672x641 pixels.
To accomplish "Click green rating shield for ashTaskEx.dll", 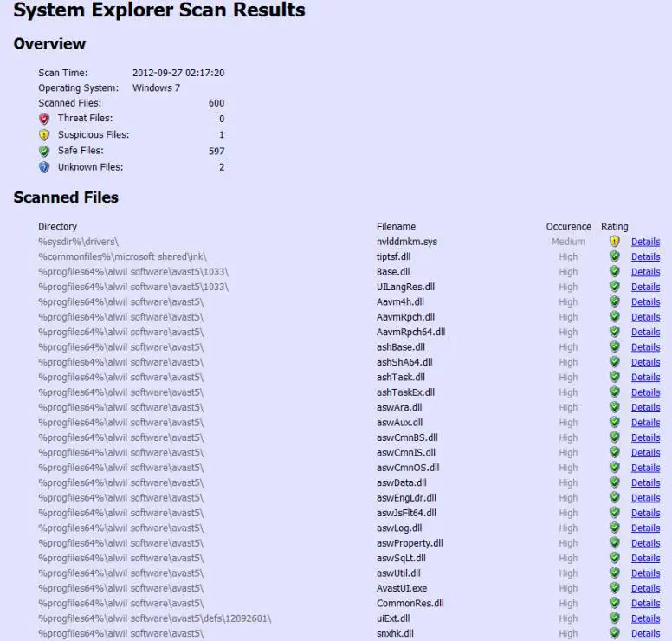I will (614, 392).
